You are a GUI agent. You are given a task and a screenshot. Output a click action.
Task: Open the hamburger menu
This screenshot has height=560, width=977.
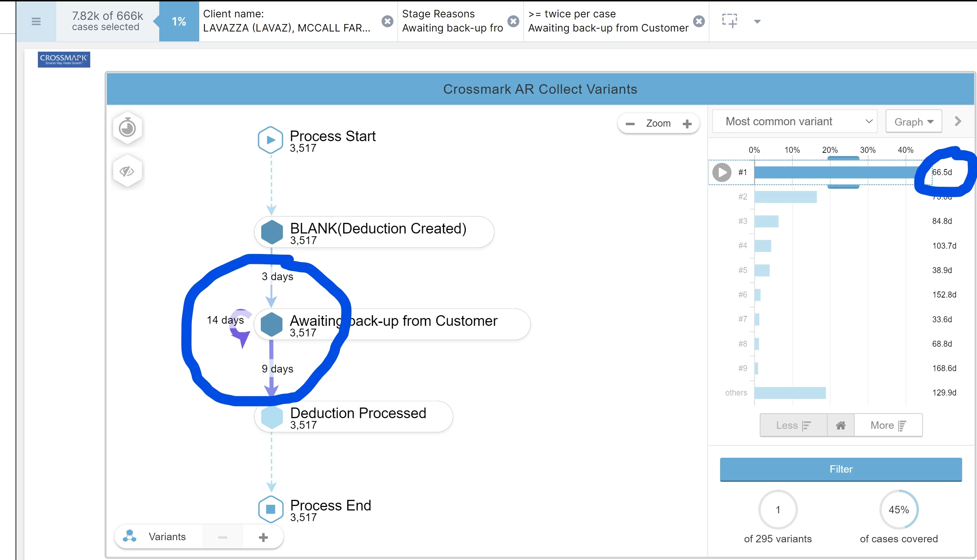(x=36, y=22)
